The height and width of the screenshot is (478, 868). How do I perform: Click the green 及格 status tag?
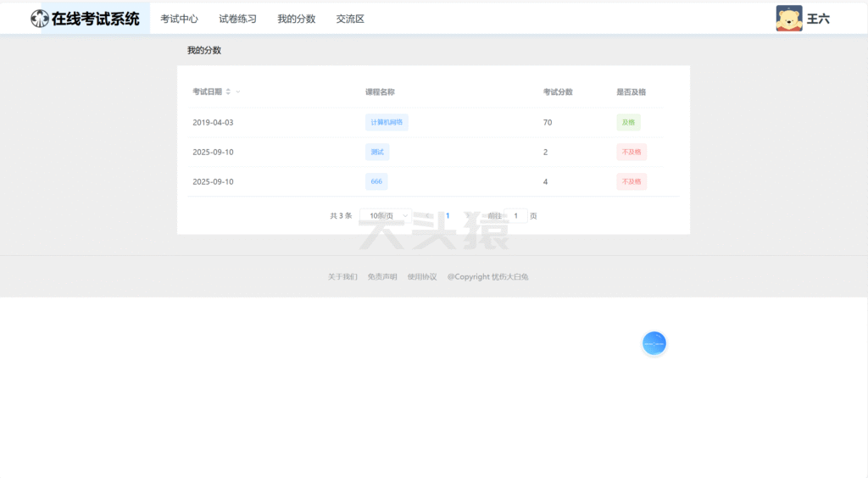[x=628, y=122]
